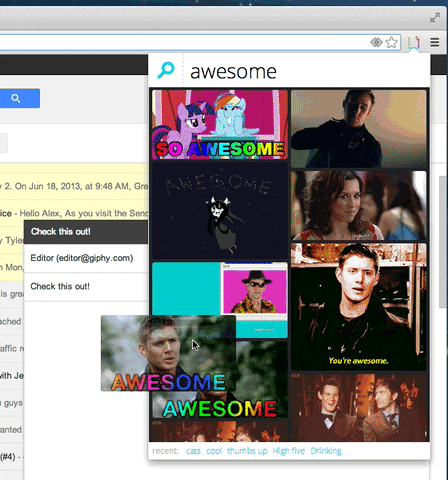Open the Chrome hamburger menu
The width and height of the screenshot is (448, 480).
434,42
